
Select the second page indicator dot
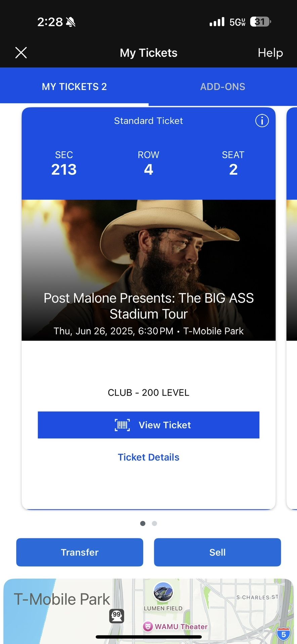pyautogui.click(x=154, y=523)
